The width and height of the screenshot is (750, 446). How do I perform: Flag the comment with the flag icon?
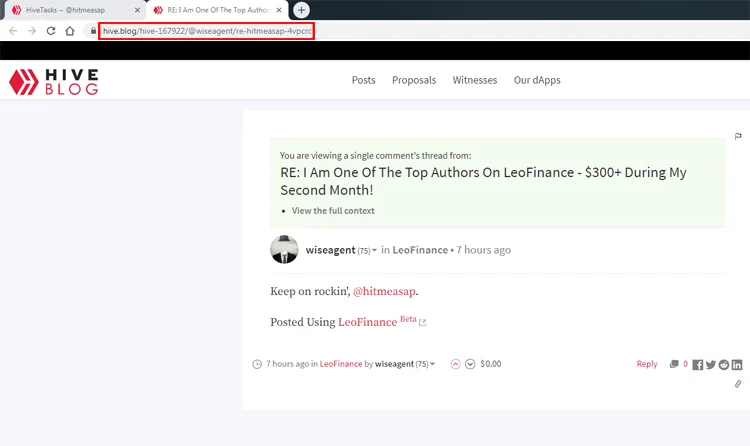coord(738,136)
